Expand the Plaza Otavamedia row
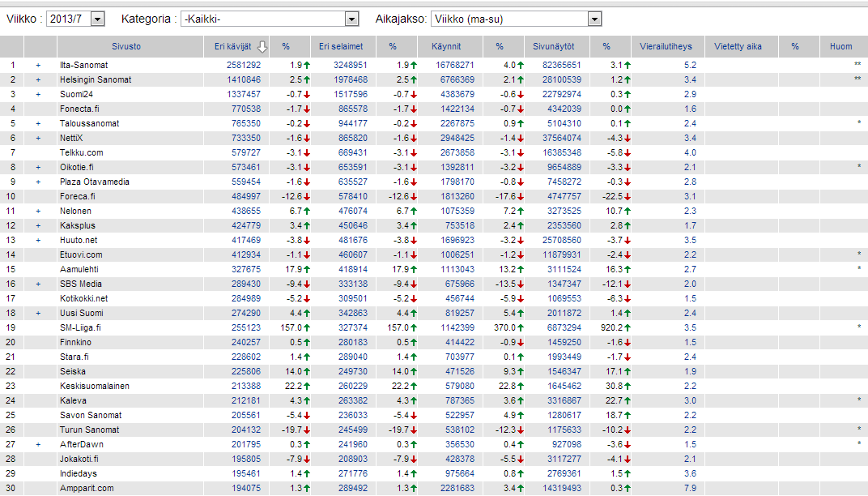The width and height of the screenshot is (868, 496). [x=38, y=182]
